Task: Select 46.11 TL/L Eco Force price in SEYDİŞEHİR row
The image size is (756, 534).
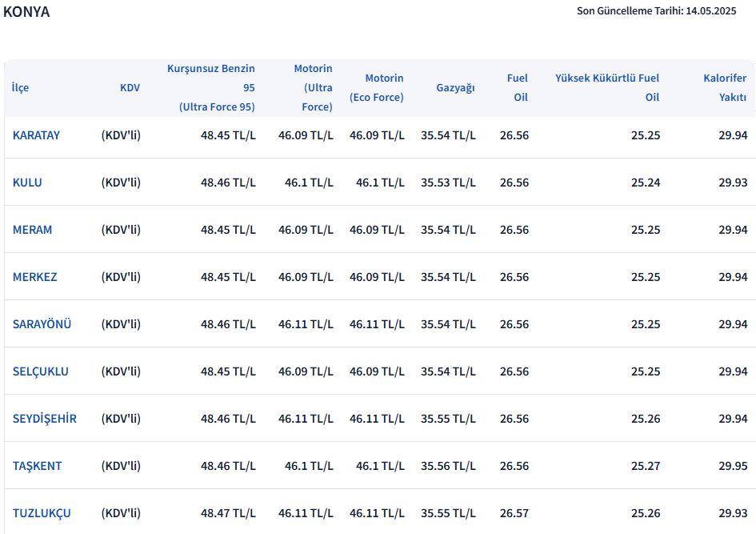Action: coord(377,420)
